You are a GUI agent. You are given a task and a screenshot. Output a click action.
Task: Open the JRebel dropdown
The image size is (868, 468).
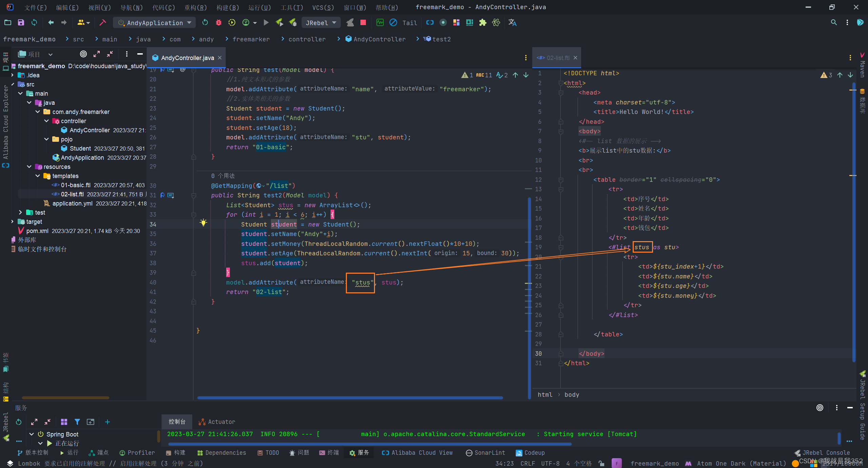tap(321, 23)
